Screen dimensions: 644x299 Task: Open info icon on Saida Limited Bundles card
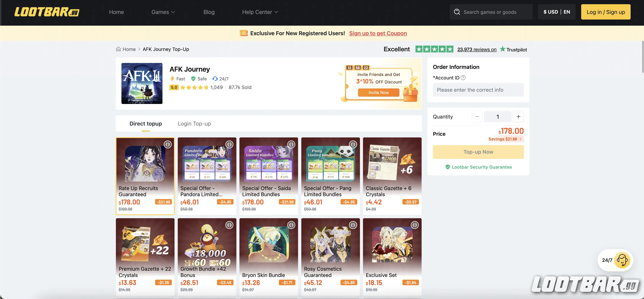coord(291,144)
